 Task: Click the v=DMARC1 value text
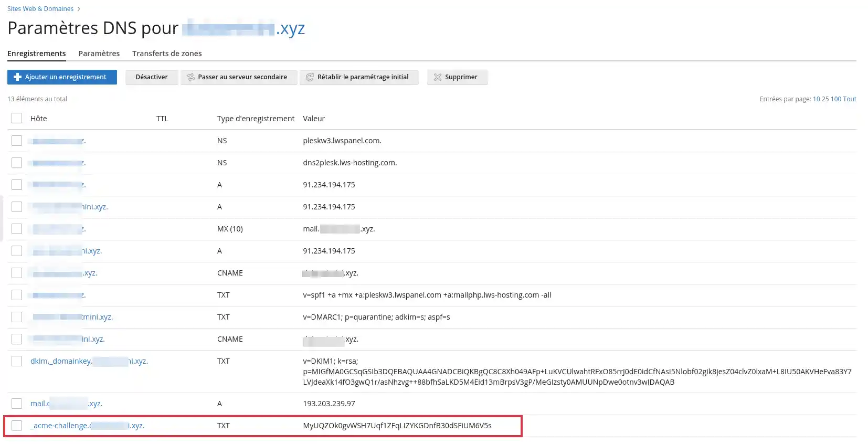pyautogui.click(x=376, y=317)
